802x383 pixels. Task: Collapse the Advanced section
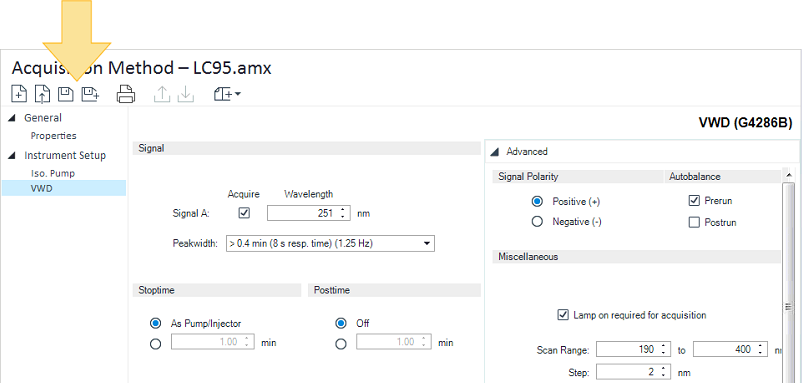click(x=495, y=152)
